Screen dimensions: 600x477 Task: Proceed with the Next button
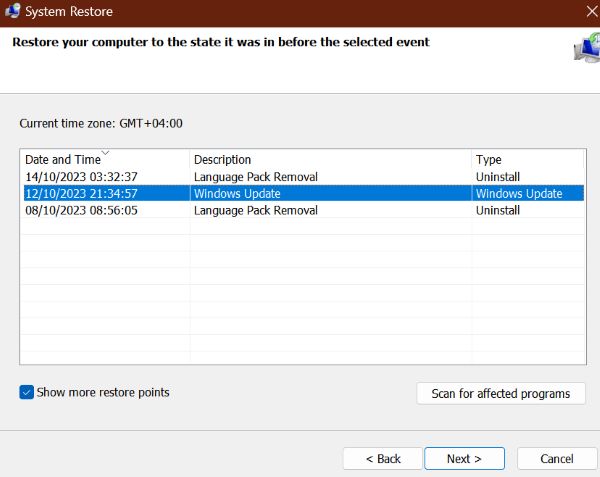pyautogui.click(x=464, y=459)
